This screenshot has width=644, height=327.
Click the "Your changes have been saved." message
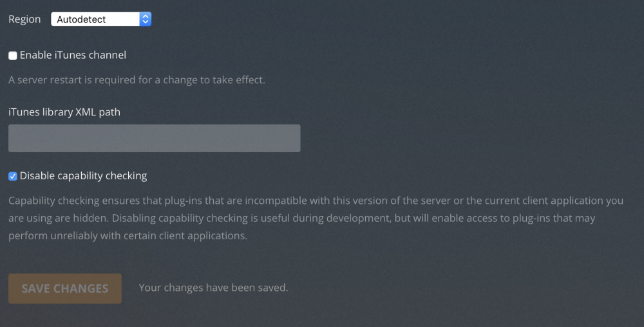coord(214,288)
